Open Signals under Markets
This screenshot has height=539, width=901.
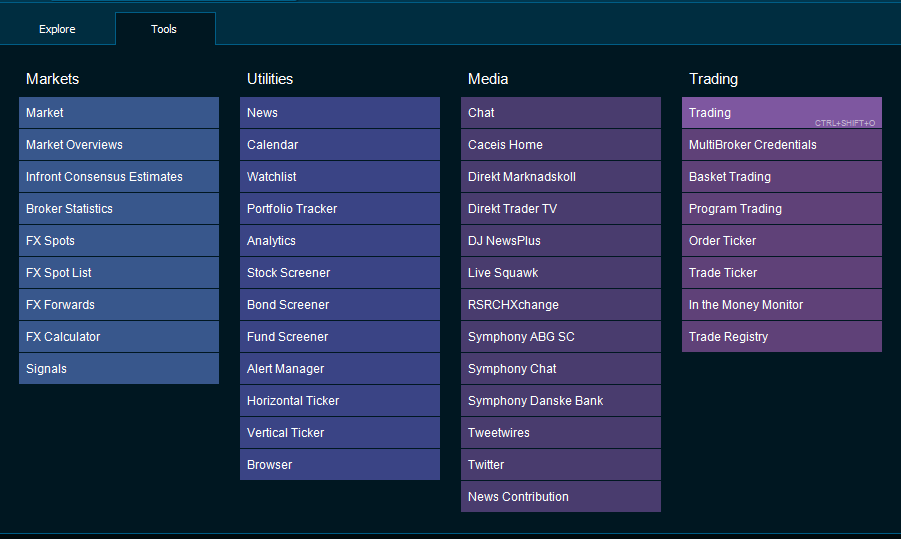(119, 369)
